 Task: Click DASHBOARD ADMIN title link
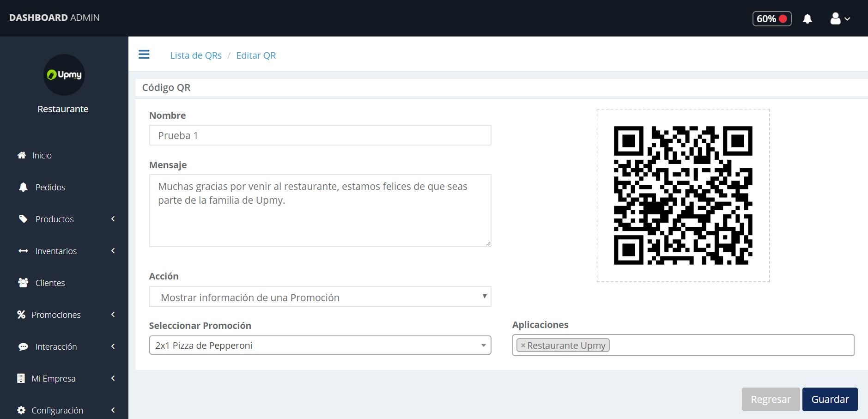(x=55, y=18)
